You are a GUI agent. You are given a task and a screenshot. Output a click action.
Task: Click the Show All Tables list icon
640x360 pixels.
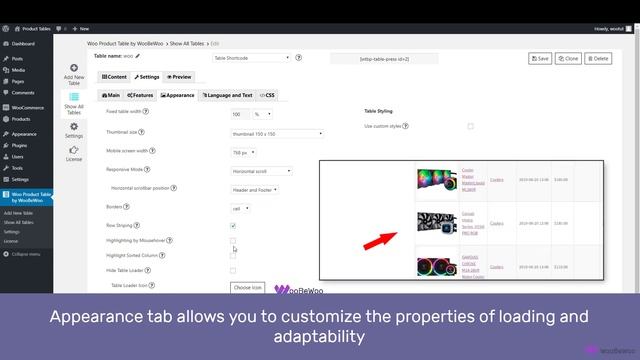coord(74,97)
